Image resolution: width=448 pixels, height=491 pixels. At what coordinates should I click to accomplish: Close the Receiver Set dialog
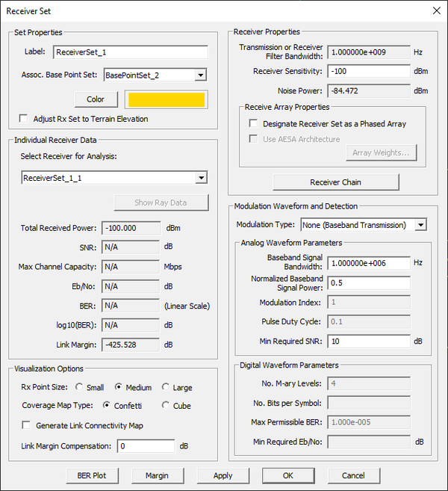[x=436, y=10]
